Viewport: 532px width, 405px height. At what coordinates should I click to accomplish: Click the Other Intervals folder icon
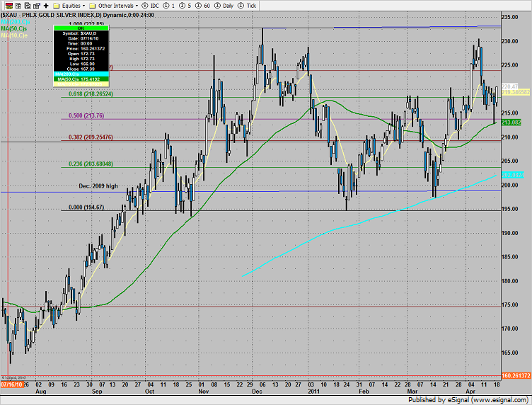(x=92, y=6)
